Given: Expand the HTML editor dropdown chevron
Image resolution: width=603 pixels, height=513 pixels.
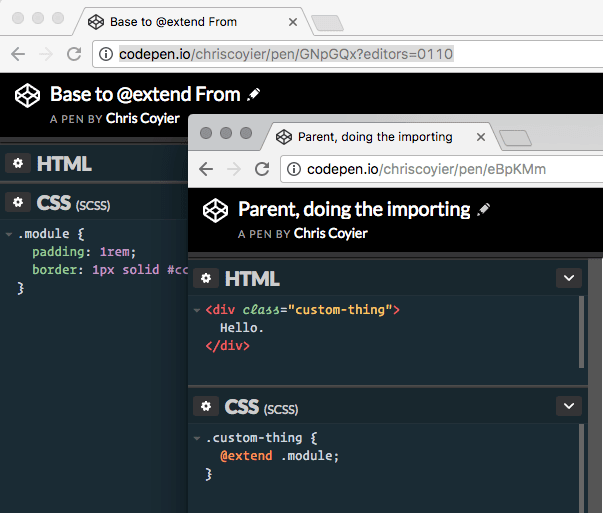Looking at the screenshot, I should (568, 279).
